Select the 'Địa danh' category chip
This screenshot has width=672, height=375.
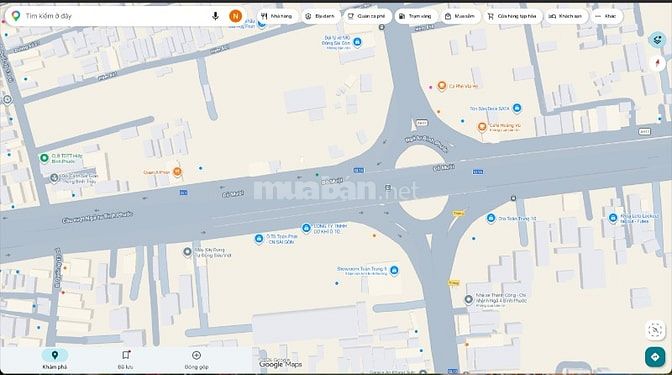320,16
